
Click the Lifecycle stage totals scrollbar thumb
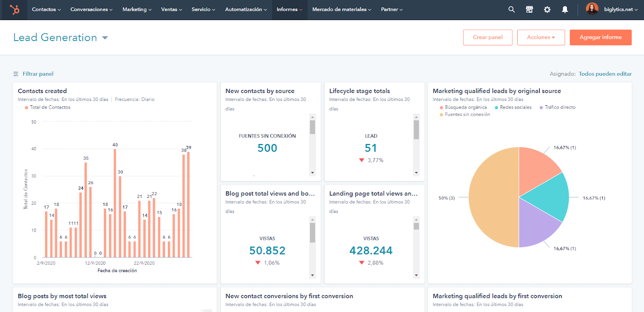[x=416, y=129]
